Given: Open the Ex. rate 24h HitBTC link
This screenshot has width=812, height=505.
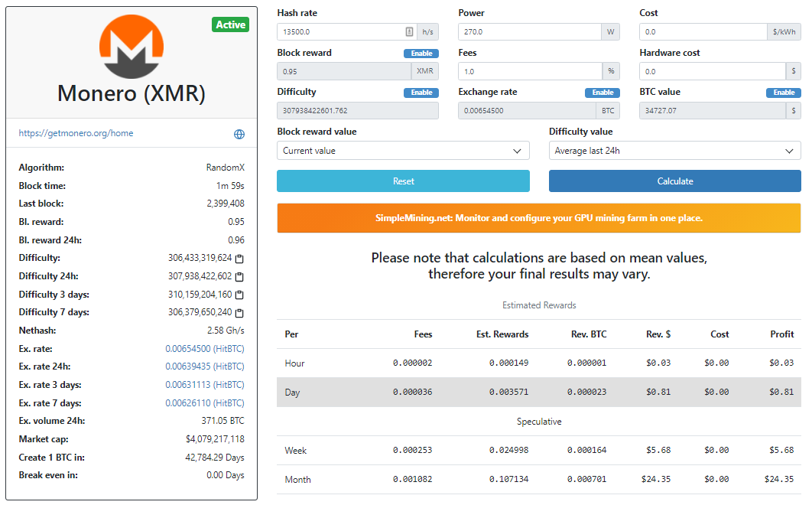Looking at the screenshot, I should point(205,366).
